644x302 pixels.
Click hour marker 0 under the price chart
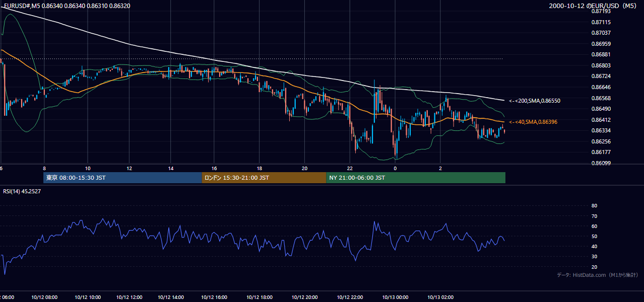click(395, 168)
